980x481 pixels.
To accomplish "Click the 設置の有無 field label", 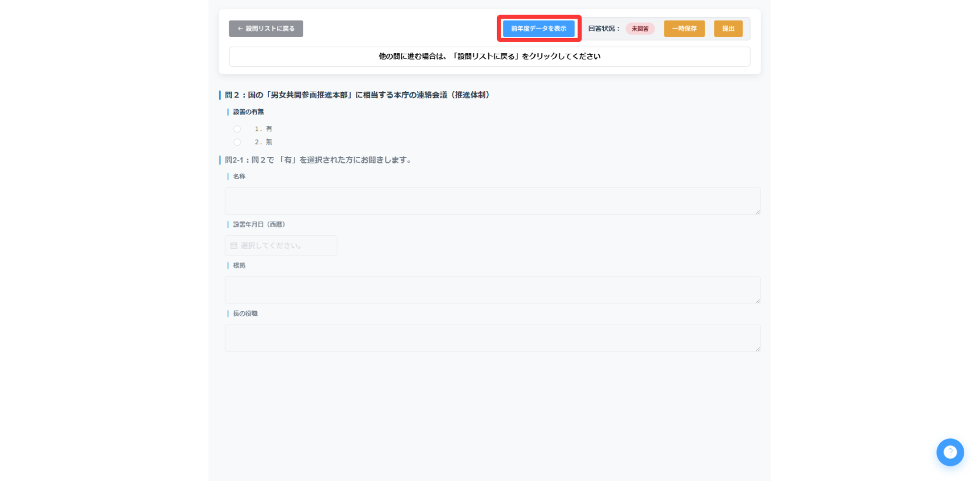I will click(249, 112).
